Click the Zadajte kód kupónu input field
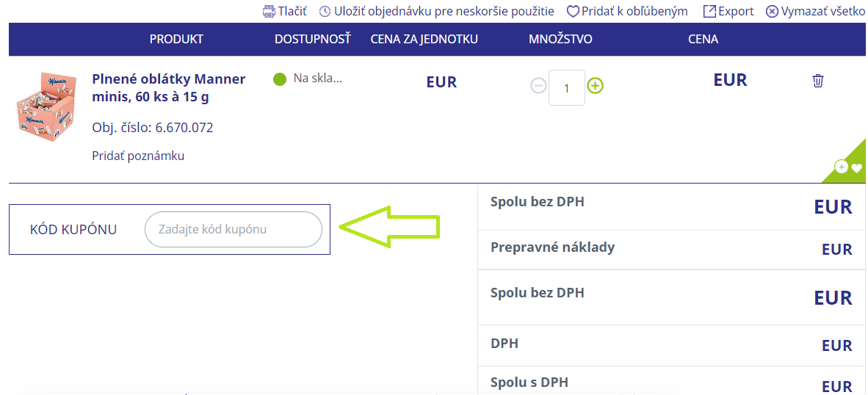Viewport: 868px width, 395px height. (233, 229)
